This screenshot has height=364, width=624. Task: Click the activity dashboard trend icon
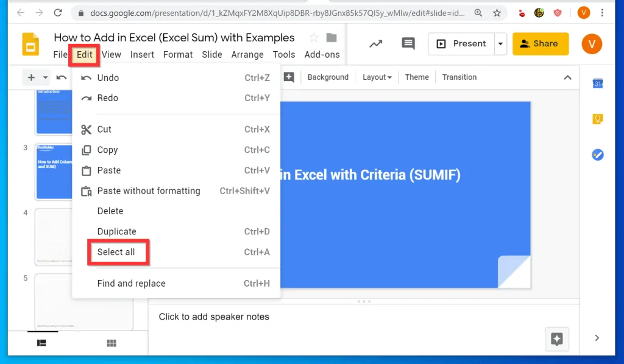[x=376, y=44]
